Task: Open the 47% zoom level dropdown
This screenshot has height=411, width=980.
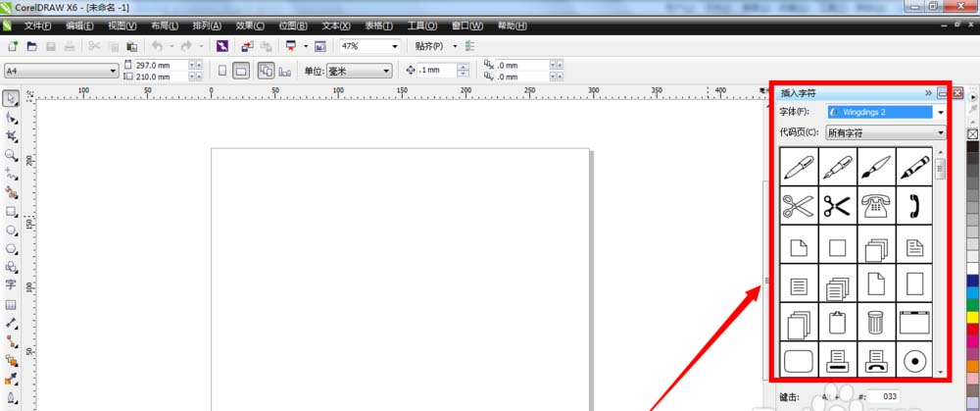Action: tap(395, 46)
